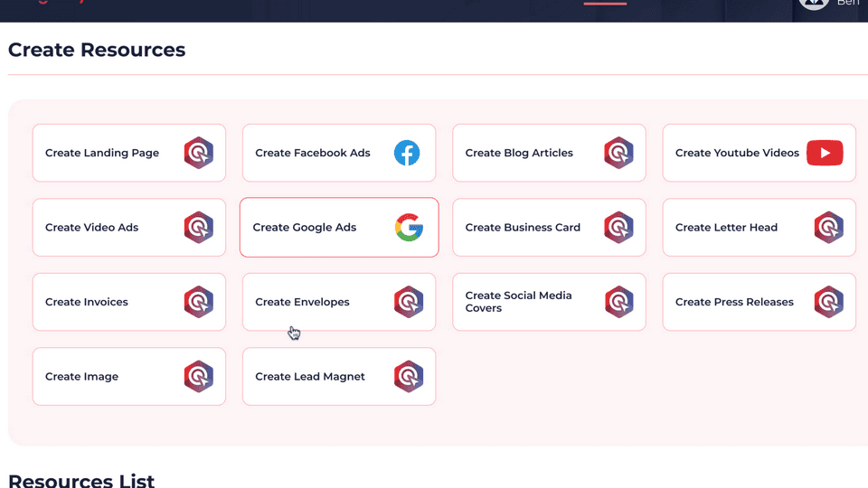Choose Create Letter Head
This screenshot has height=488, width=868.
759,228
